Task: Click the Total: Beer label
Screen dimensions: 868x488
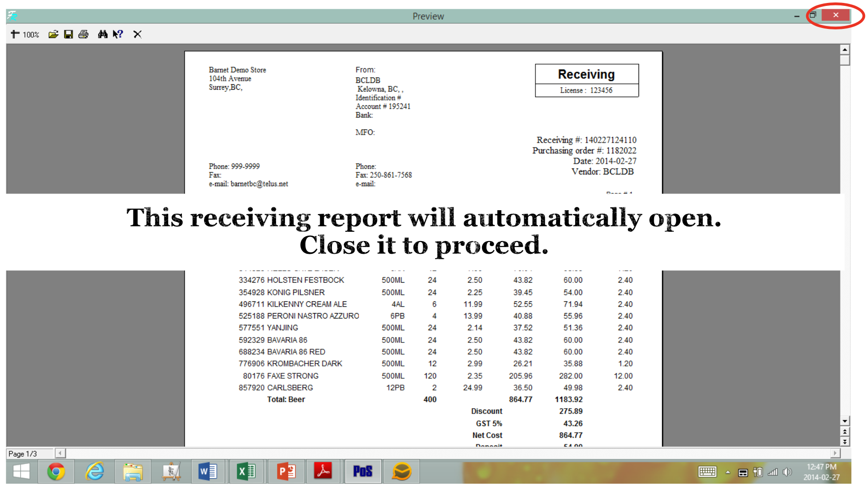Action: pos(286,399)
